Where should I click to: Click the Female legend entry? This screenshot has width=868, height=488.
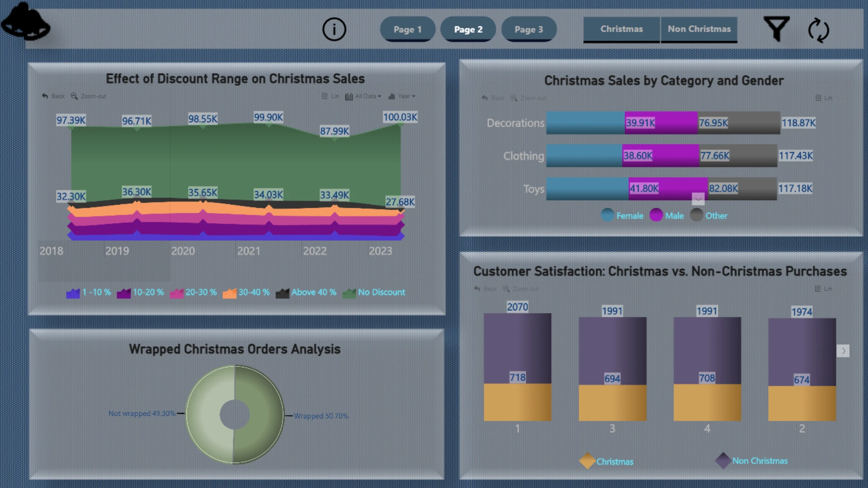(622, 216)
